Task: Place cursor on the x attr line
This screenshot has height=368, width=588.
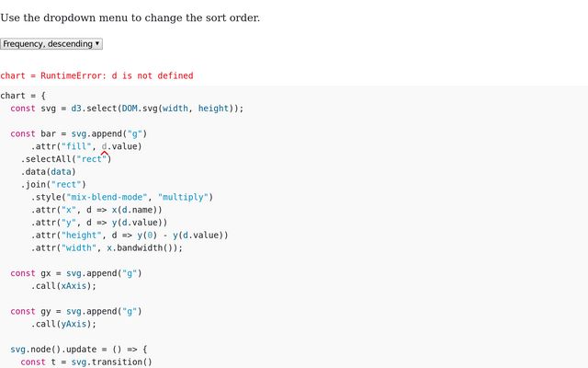Action: [98, 210]
